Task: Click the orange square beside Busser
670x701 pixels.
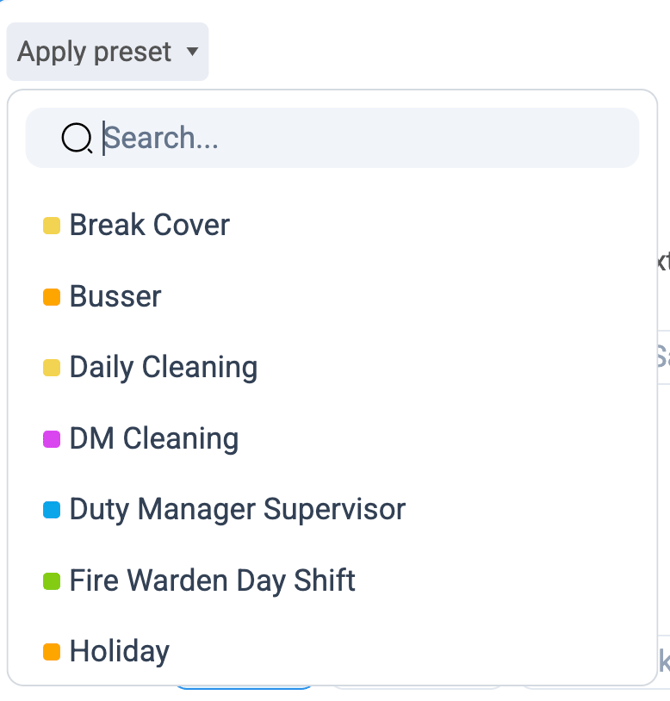Action: pos(52,297)
